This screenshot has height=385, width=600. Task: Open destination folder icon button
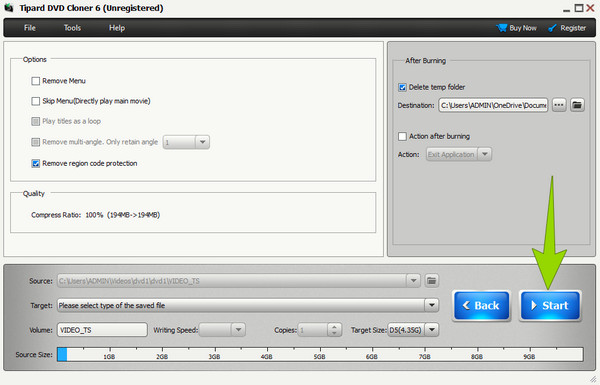point(577,105)
